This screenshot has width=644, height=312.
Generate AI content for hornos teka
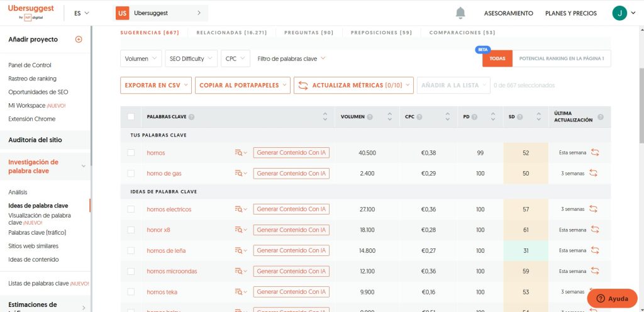(291, 292)
